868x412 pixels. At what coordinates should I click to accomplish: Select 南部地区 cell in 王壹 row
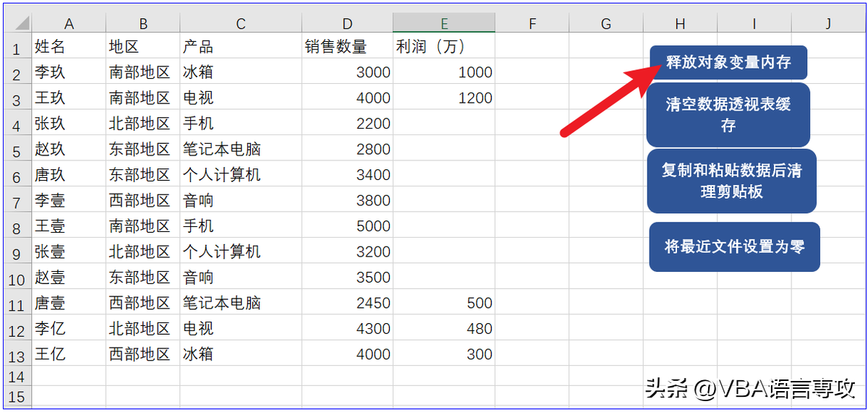(142, 226)
